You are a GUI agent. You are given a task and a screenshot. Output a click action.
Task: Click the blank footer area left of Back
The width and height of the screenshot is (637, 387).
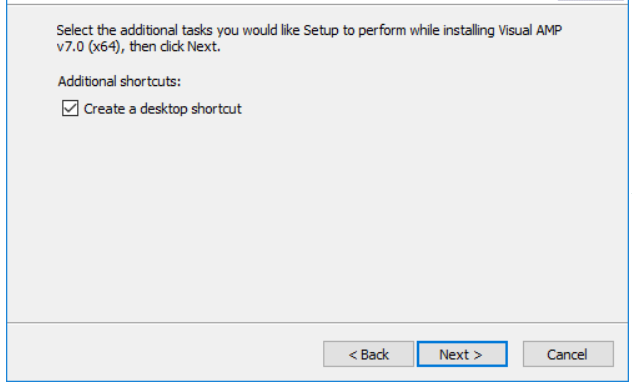coord(162,352)
